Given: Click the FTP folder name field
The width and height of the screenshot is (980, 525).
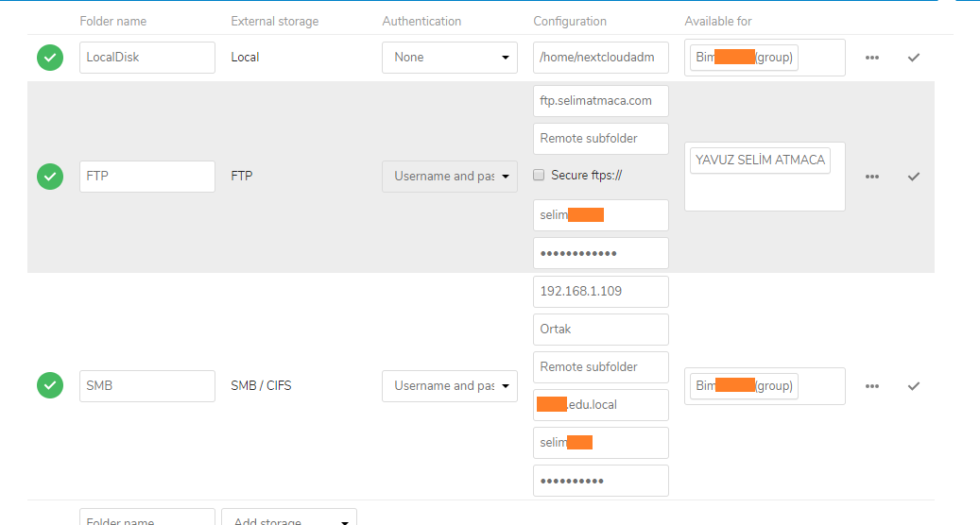Looking at the screenshot, I should click(146, 177).
